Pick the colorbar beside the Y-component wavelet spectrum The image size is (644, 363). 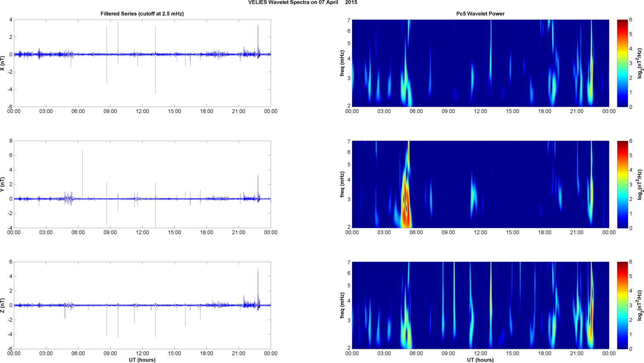622,184
